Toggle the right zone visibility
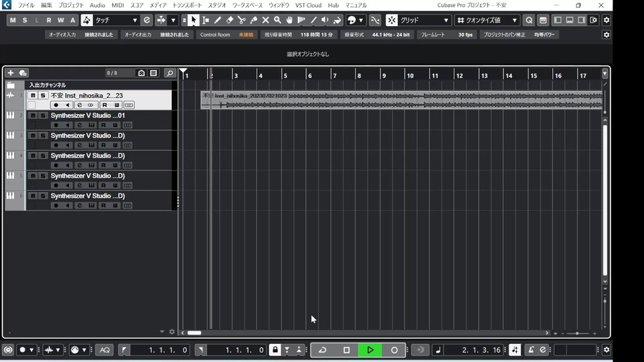Screen dimensions: 644x362 582,20
